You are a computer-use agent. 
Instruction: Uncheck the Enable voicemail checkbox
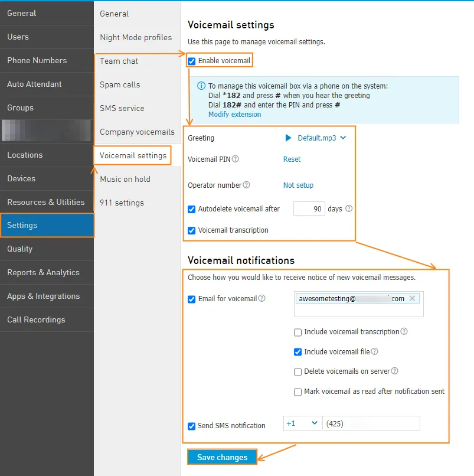tap(191, 61)
